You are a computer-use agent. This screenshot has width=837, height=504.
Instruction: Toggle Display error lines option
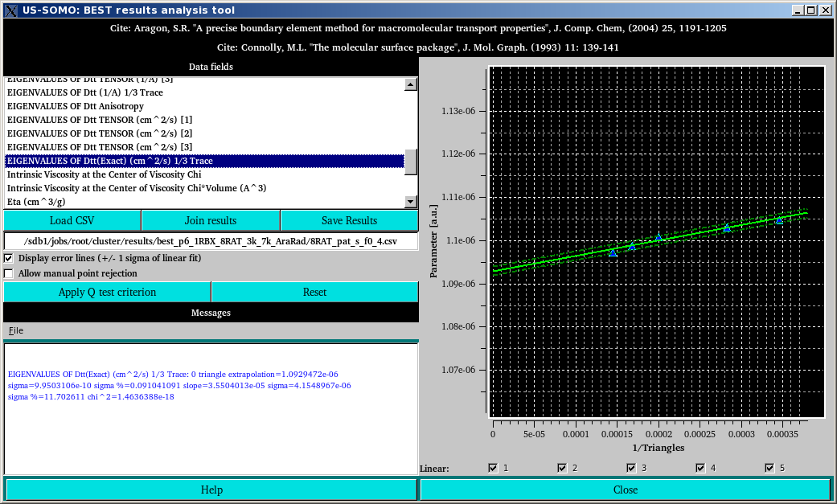[x=8, y=258]
